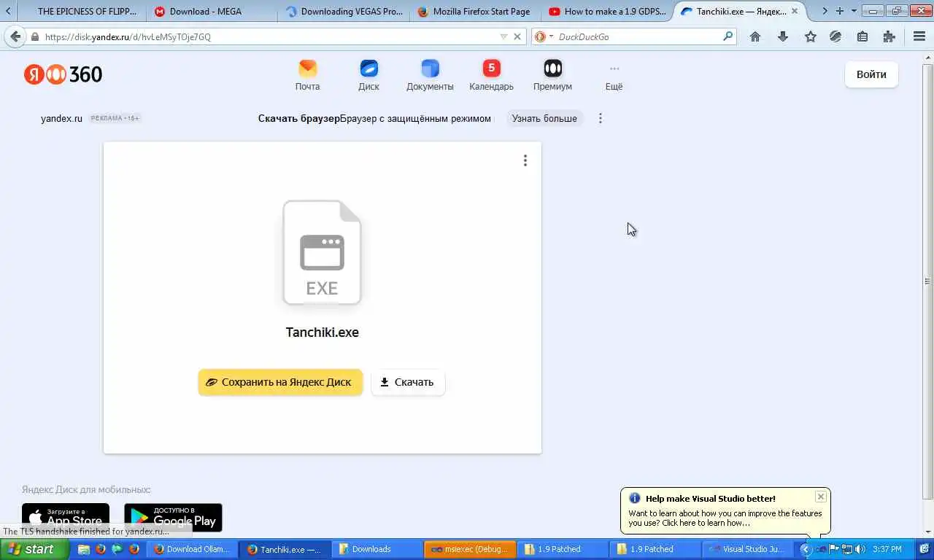The width and height of the screenshot is (934, 560).
Task: Click the 3:37 PM taskbar clock
Action: coord(887,549)
